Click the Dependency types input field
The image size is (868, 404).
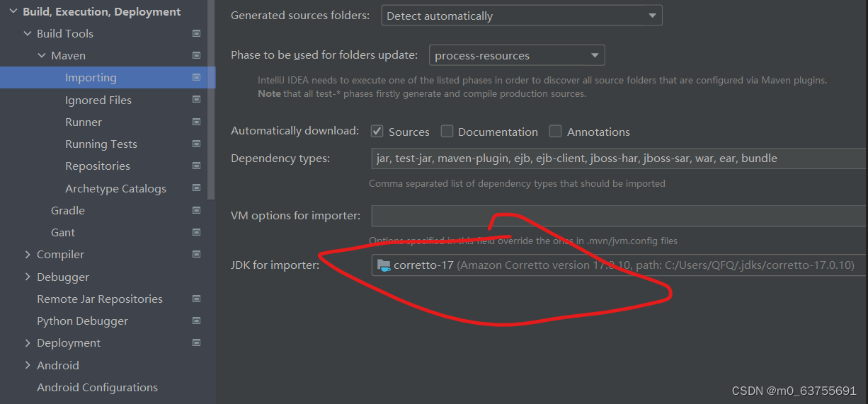(x=619, y=158)
